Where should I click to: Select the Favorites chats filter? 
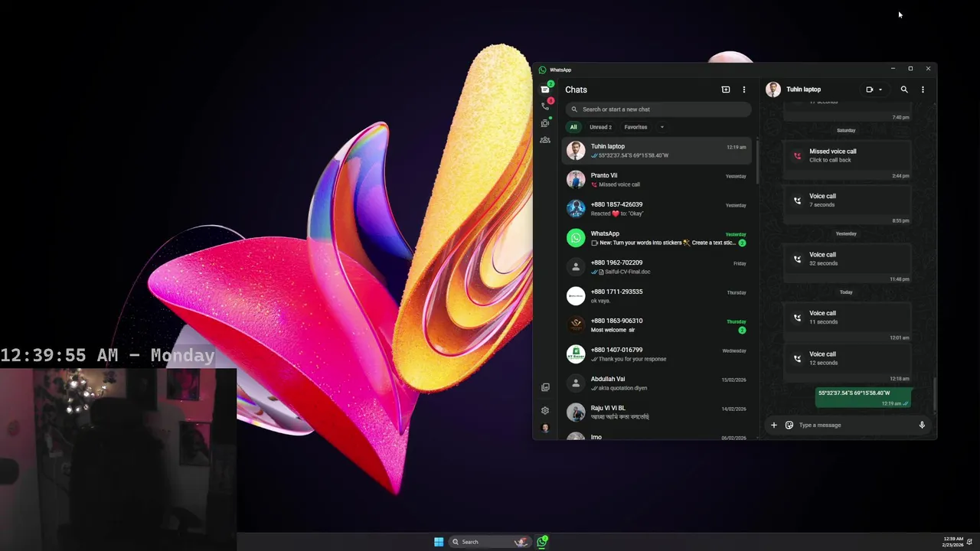click(x=635, y=127)
